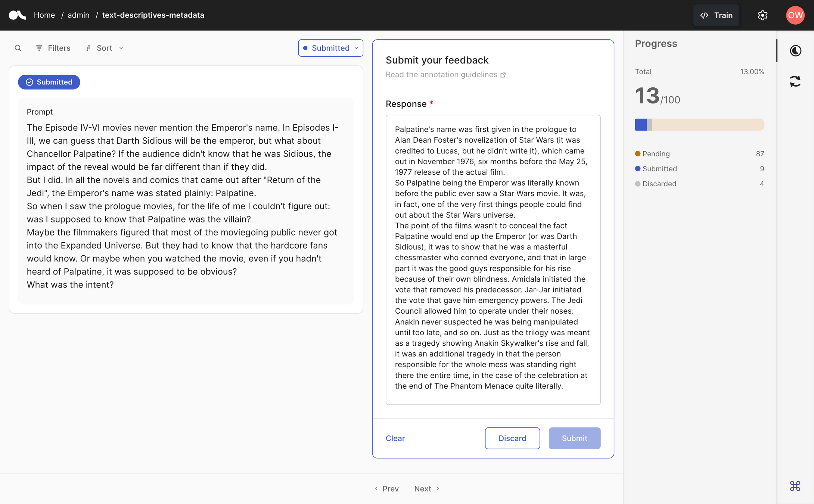Image resolution: width=814 pixels, height=504 pixels.
Task: Go to Home breadcrumb
Action: click(44, 15)
